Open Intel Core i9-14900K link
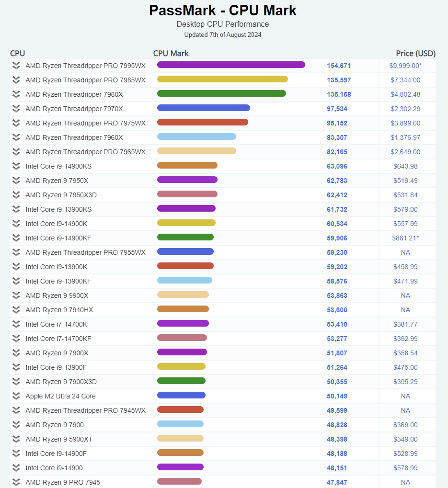Image resolution: width=448 pixels, height=488 pixels. (57, 224)
